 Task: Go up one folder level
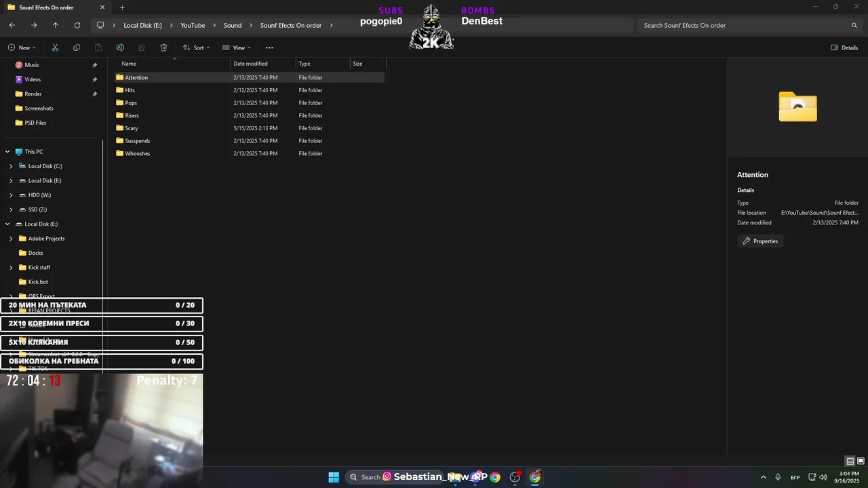[56, 25]
